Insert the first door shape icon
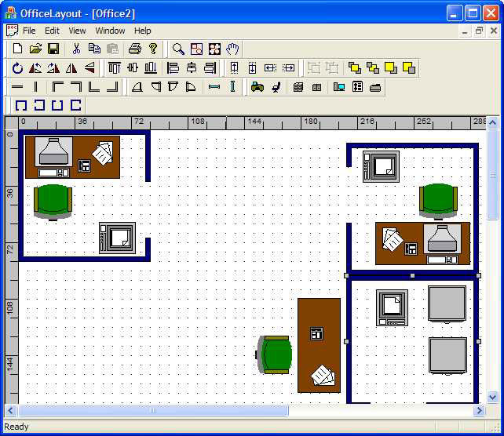Screen dimensions: 504x436 (x=137, y=87)
